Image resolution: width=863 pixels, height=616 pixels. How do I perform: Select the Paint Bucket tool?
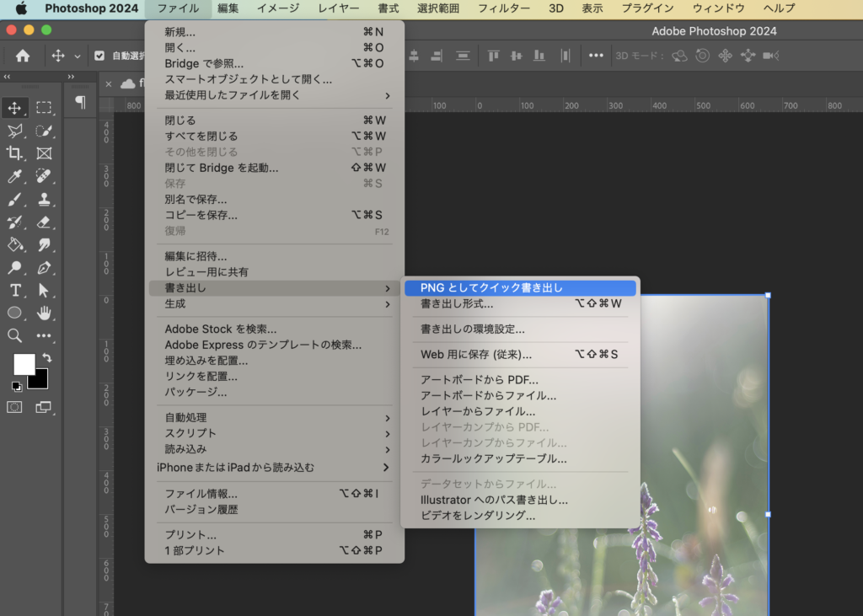point(14,244)
